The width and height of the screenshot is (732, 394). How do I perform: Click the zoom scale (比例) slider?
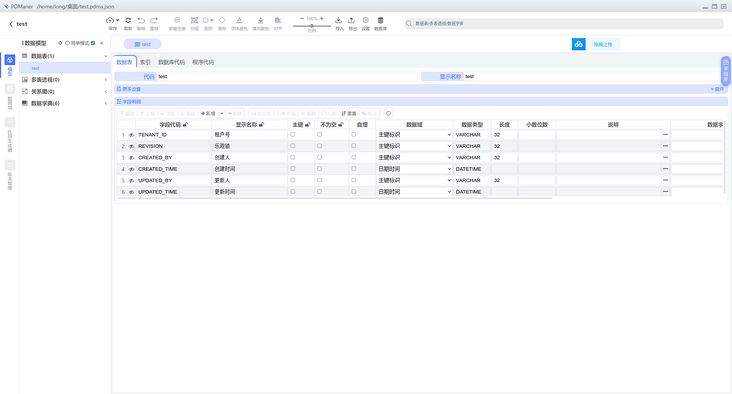pyautogui.click(x=312, y=26)
